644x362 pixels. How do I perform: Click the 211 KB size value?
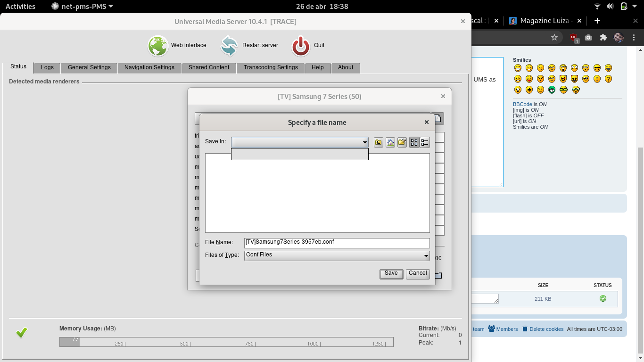tap(543, 299)
